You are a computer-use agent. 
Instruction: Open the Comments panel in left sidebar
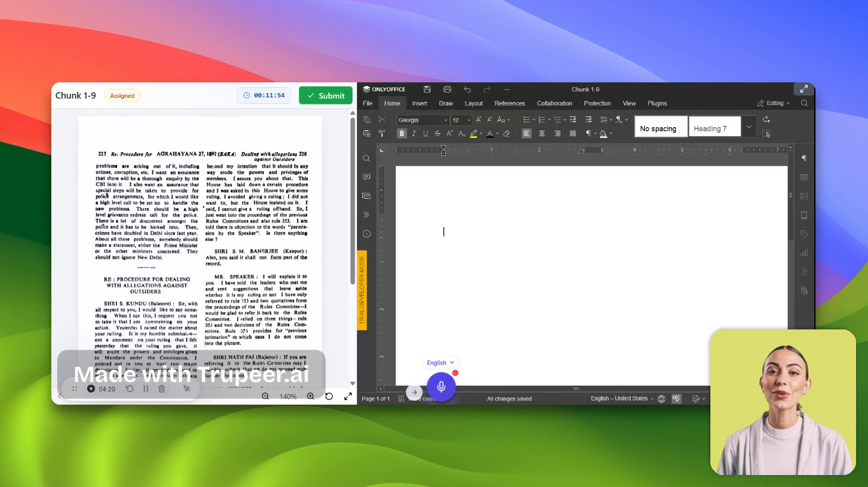point(367,177)
